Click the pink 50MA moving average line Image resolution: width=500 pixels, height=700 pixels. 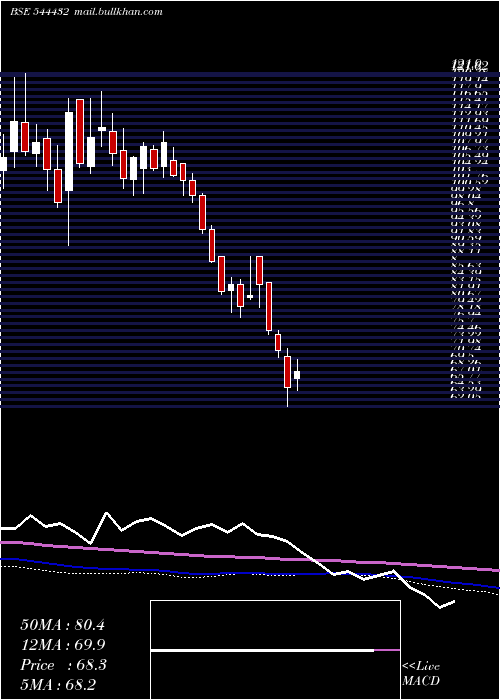250,557
